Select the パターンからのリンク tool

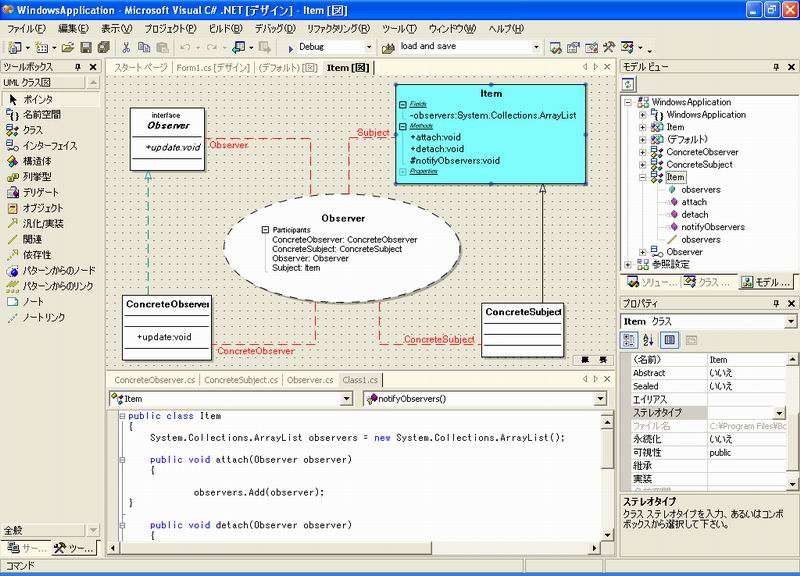[51, 286]
